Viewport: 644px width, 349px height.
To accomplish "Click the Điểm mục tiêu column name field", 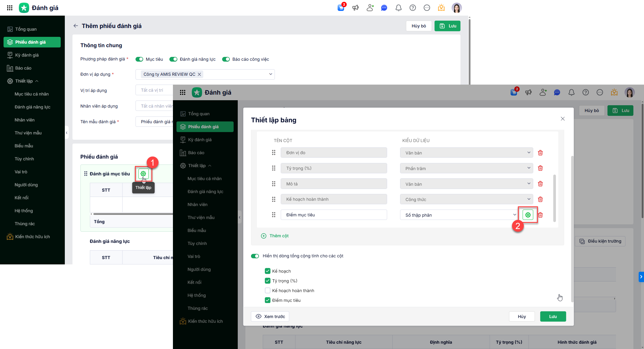I will (x=333, y=215).
